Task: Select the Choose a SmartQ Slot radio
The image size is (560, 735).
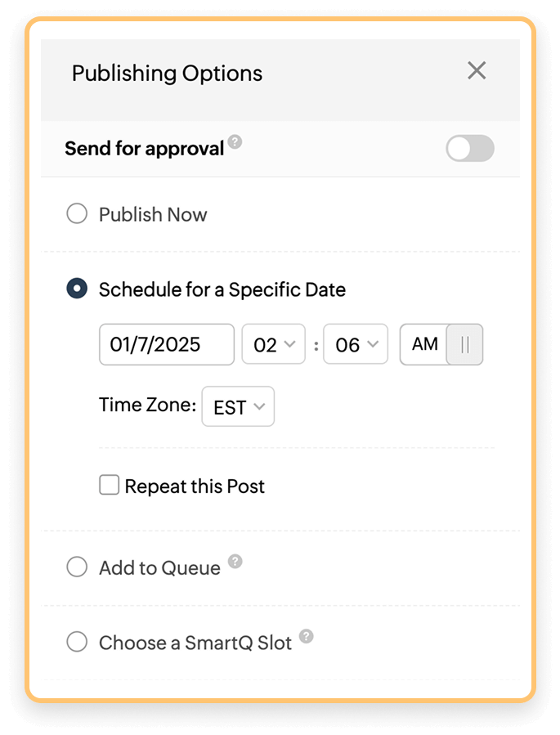Action: tap(77, 643)
